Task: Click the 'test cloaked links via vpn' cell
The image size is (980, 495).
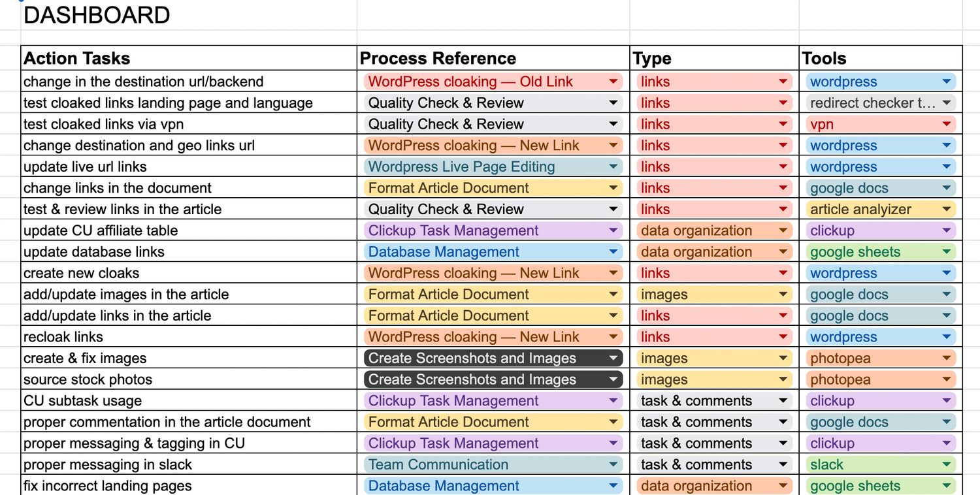Action: coord(189,124)
